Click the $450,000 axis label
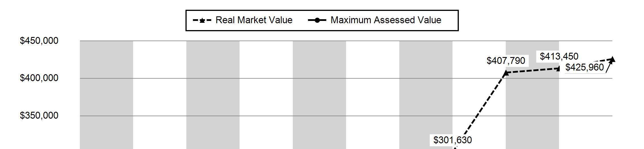This screenshot has width=644, height=149. point(39,41)
